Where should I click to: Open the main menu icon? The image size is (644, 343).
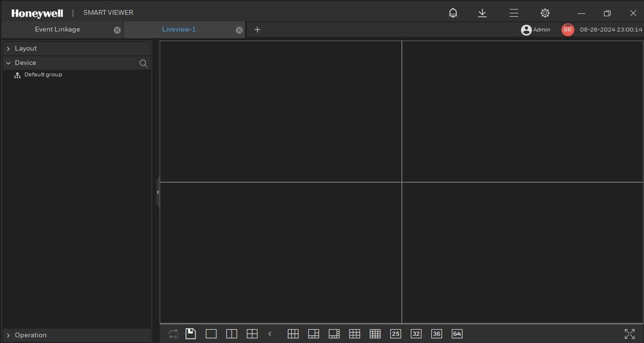click(x=514, y=13)
